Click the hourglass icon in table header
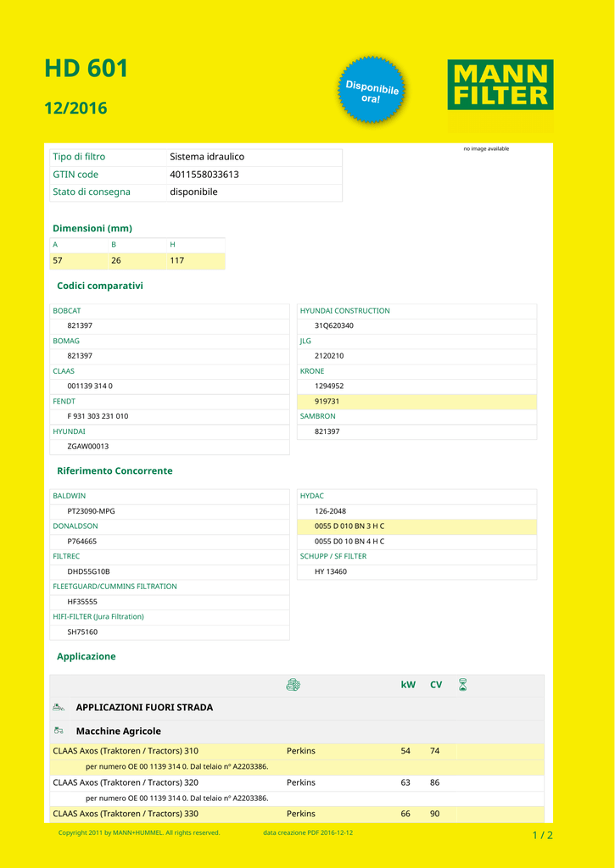The height and width of the screenshot is (868, 615). (462, 685)
